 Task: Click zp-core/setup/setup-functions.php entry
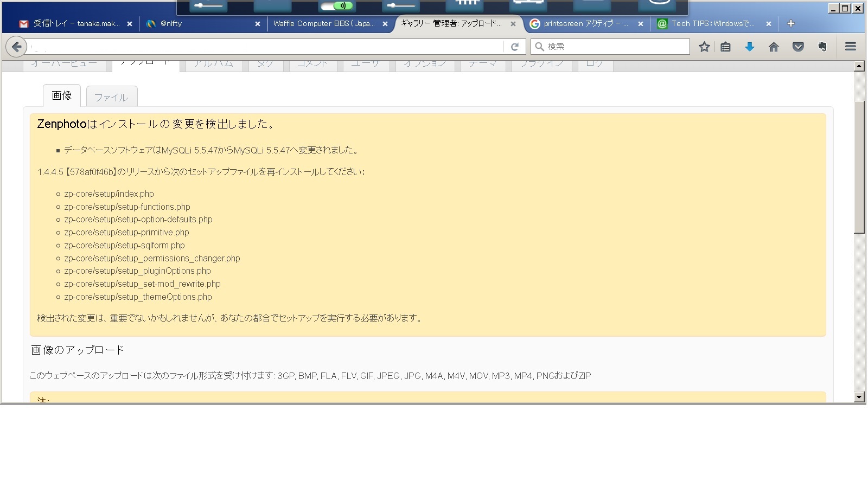(127, 207)
